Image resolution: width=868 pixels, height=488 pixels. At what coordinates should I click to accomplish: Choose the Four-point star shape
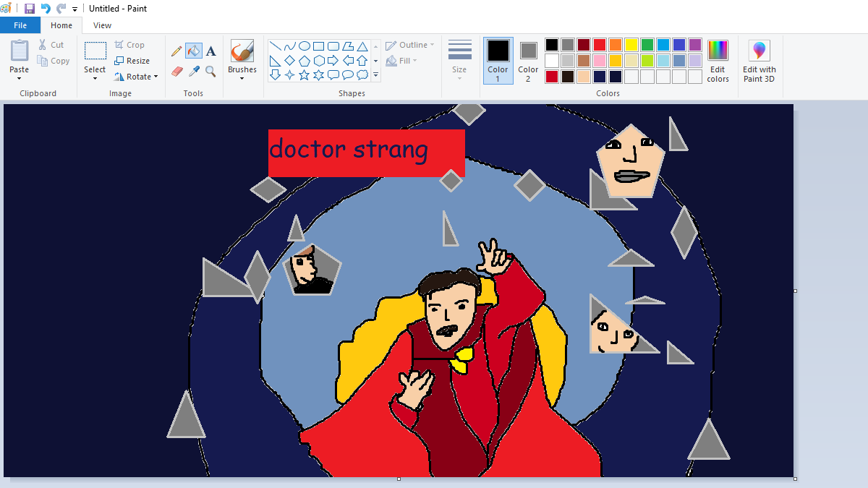coord(290,74)
